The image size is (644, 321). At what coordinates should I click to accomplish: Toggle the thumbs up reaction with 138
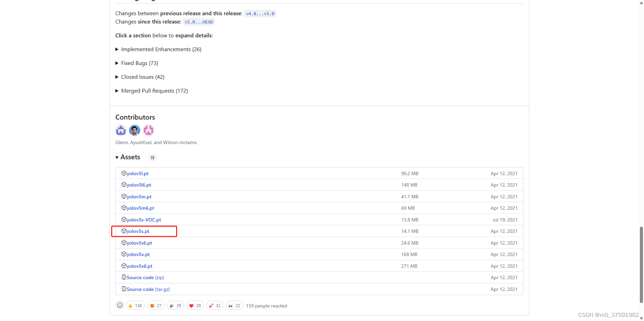[x=135, y=305]
